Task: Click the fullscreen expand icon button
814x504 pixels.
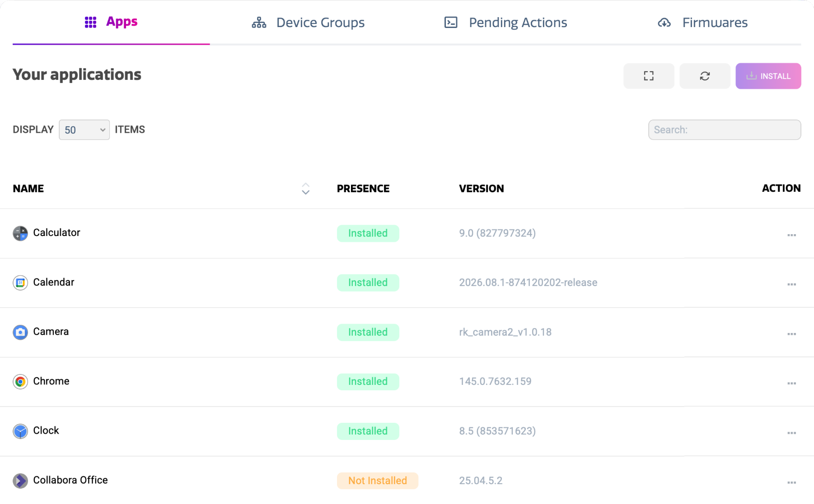Action: pos(648,76)
